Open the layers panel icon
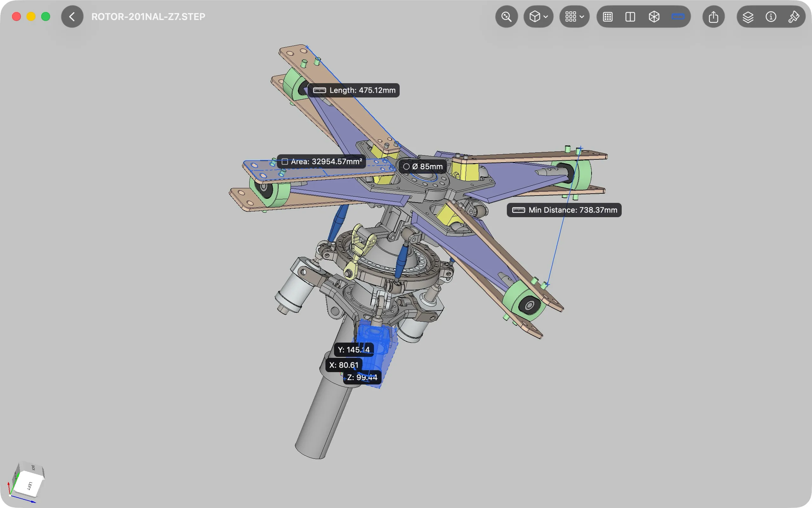This screenshot has height=508, width=812. [748, 17]
